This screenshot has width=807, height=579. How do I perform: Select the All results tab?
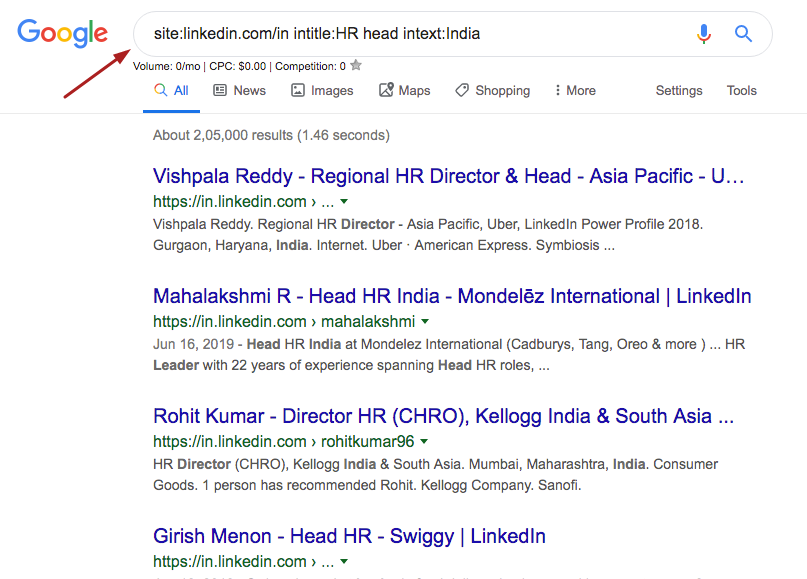pyautogui.click(x=171, y=91)
